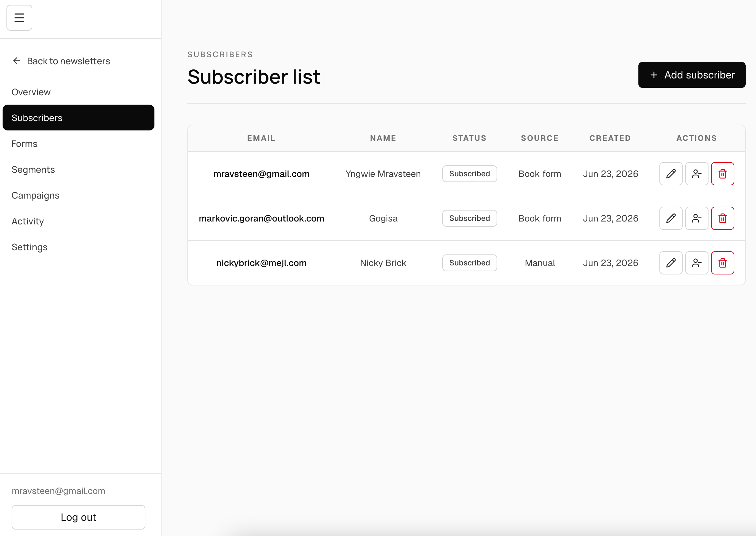Open newsletter Settings
The image size is (756, 536).
click(x=78, y=247)
